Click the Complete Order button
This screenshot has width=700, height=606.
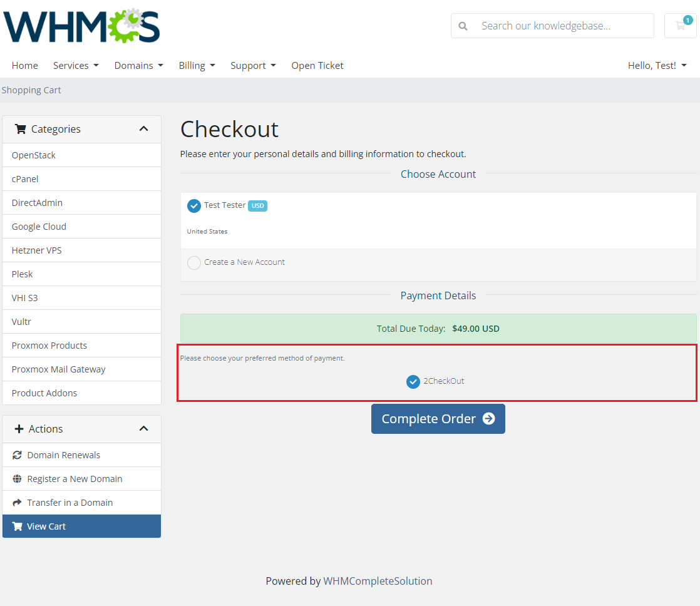(438, 419)
